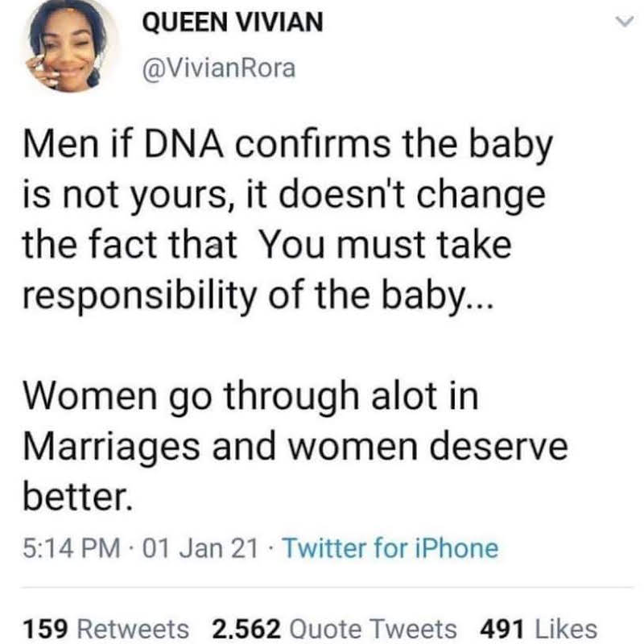Click the divider line above tweet stats
644x644 pixels.
[x=327, y=588]
